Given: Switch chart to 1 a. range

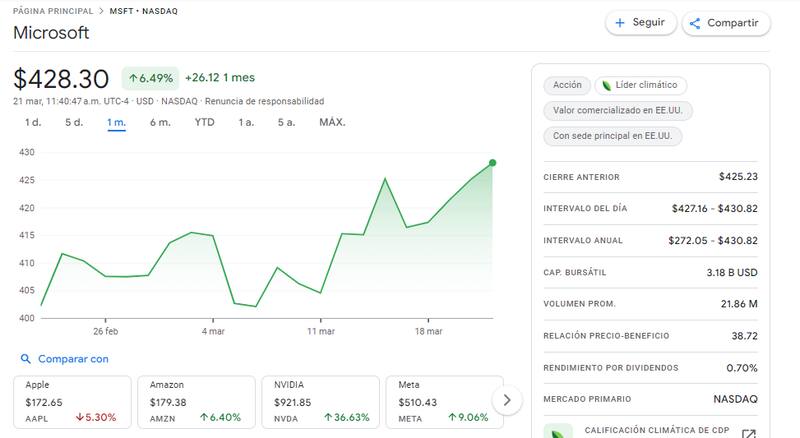Looking at the screenshot, I should (245, 122).
